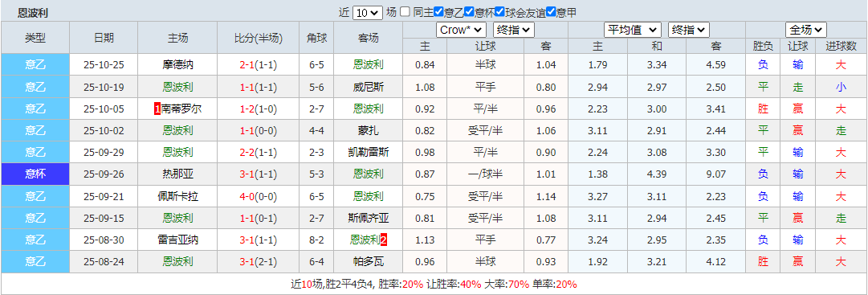Click the 1.79 home odds value
The height and width of the screenshot is (295, 868).
click(x=598, y=65)
